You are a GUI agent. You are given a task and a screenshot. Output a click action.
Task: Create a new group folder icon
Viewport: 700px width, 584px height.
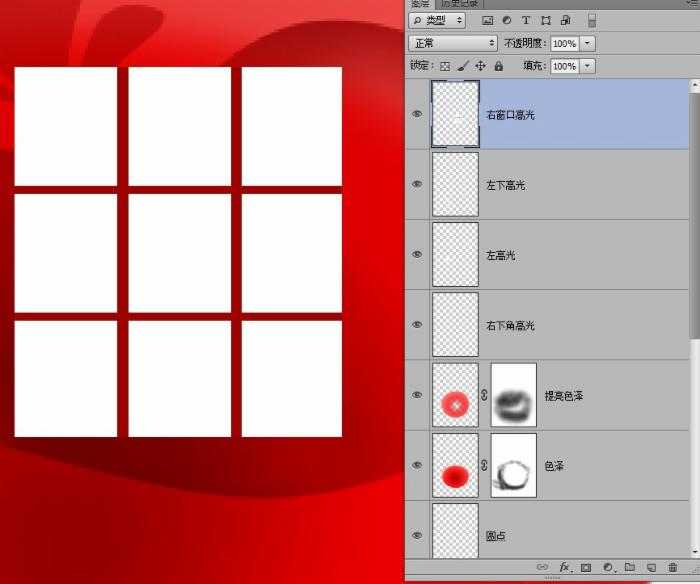point(629,568)
